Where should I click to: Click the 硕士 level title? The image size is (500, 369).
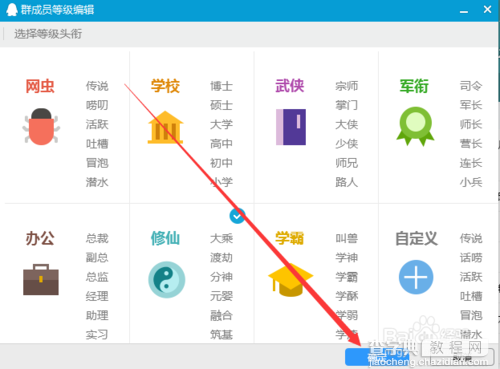[221, 105]
